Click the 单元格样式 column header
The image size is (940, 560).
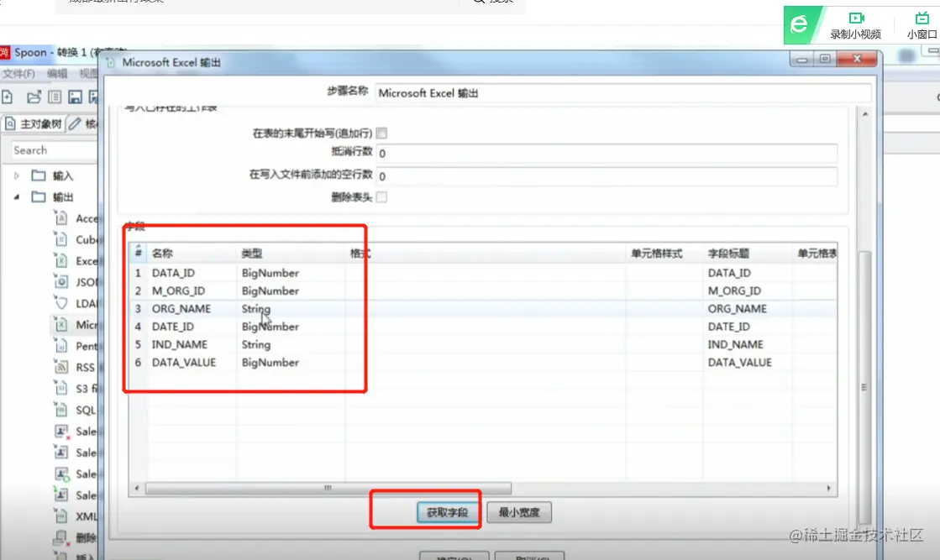[664, 254]
